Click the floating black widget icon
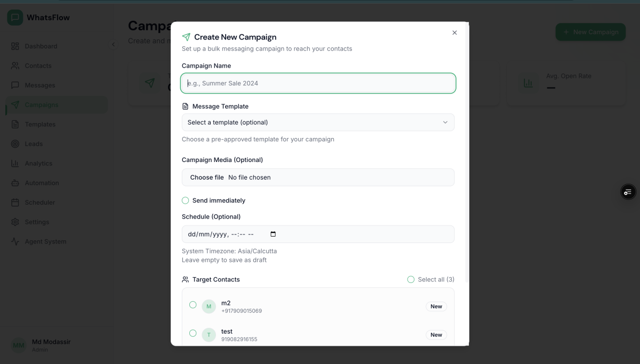The image size is (640, 364). pyautogui.click(x=628, y=192)
